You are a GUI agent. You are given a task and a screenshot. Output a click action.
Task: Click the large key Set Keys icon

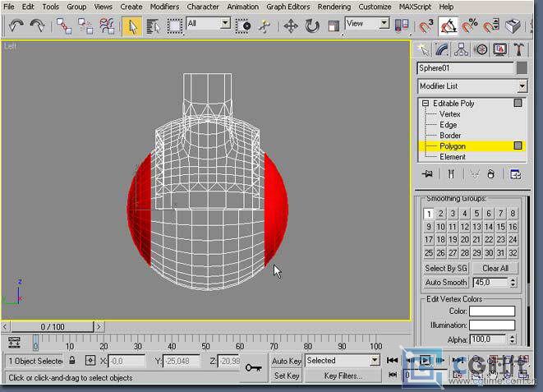click(x=254, y=368)
